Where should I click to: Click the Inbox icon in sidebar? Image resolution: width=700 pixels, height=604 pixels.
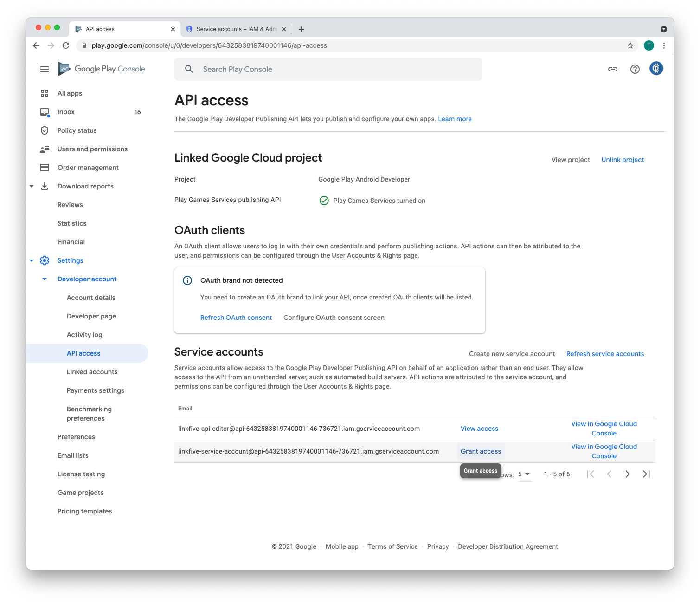point(45,112)
